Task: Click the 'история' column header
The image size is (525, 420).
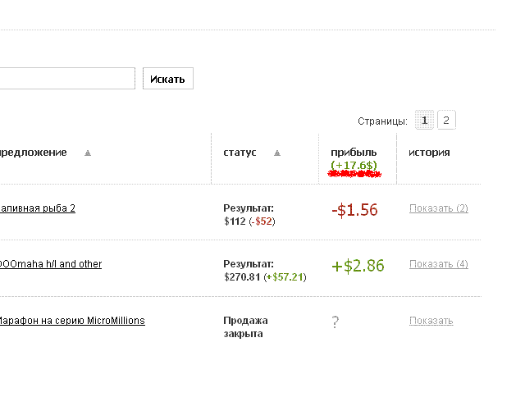Action: point(429,153)
